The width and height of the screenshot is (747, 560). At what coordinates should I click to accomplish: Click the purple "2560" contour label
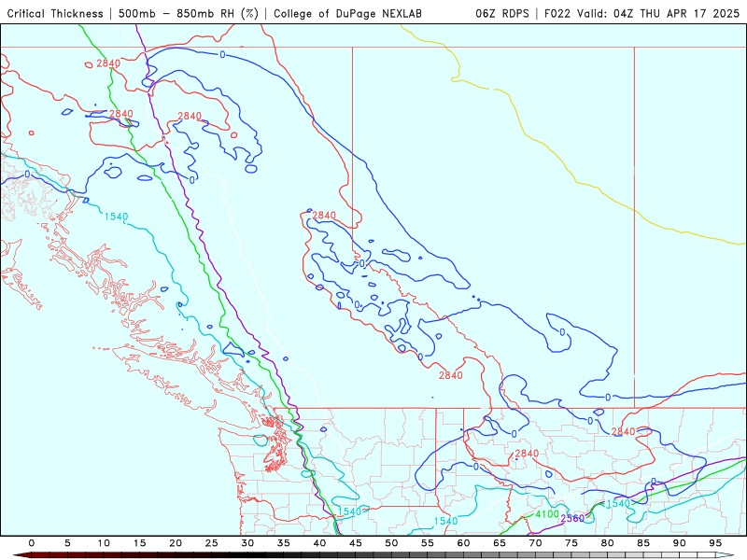(x=572, y=519)
